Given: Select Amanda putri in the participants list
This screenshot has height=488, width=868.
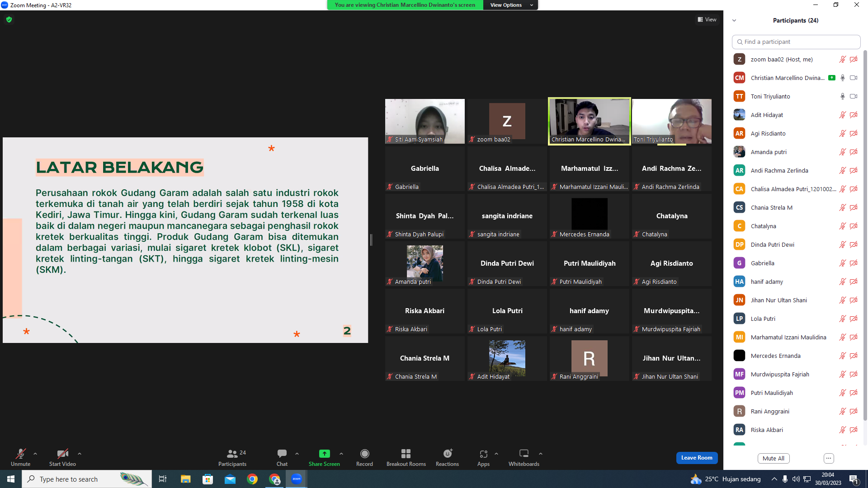Looking at the screenshot, I should click(796, 152).
